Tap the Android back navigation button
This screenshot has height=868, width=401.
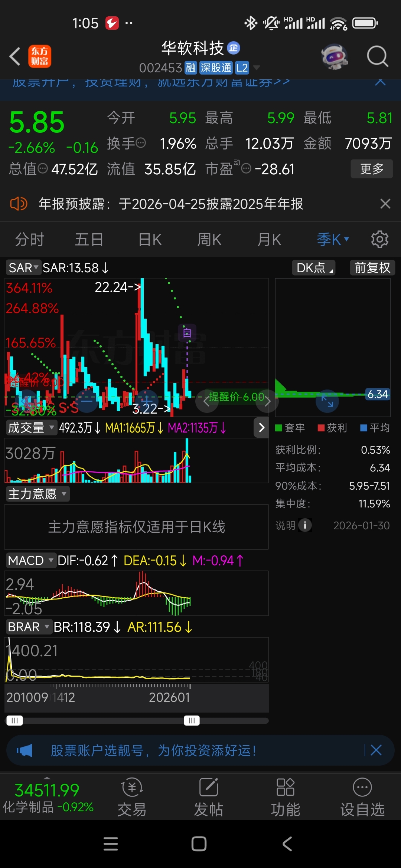point(287,844)
